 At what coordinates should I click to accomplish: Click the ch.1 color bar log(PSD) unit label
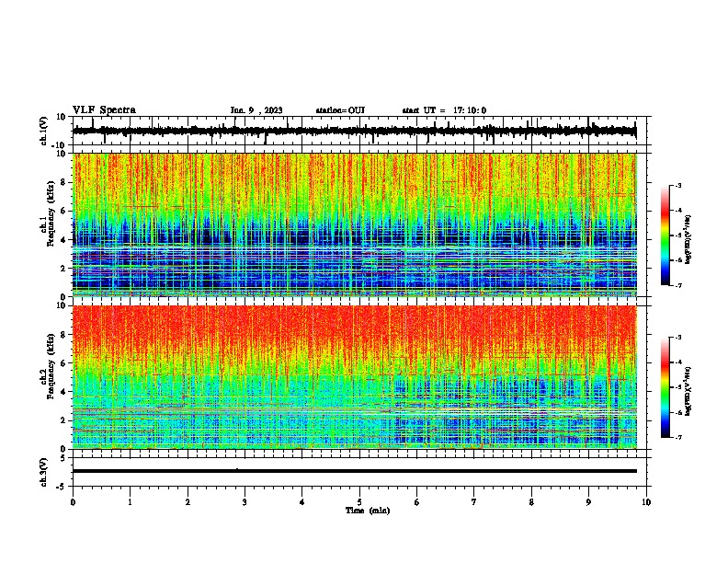coord(688,240)
